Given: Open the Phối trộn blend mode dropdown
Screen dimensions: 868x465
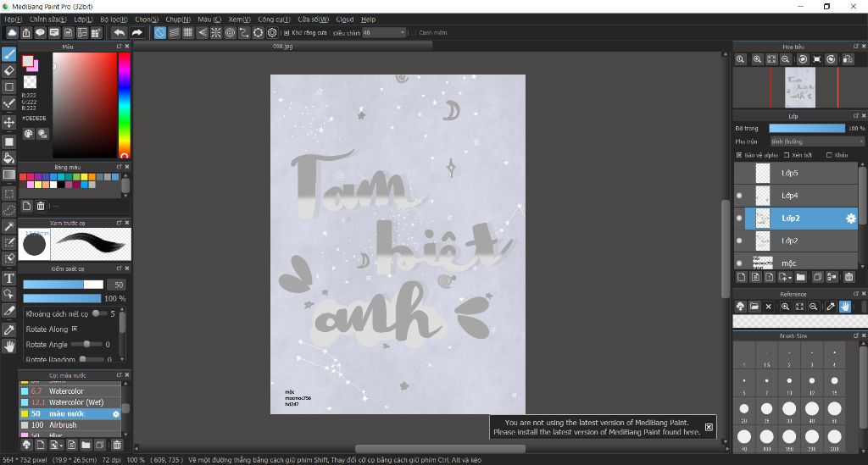Looking at the screenshot, I should pos(817,141).
